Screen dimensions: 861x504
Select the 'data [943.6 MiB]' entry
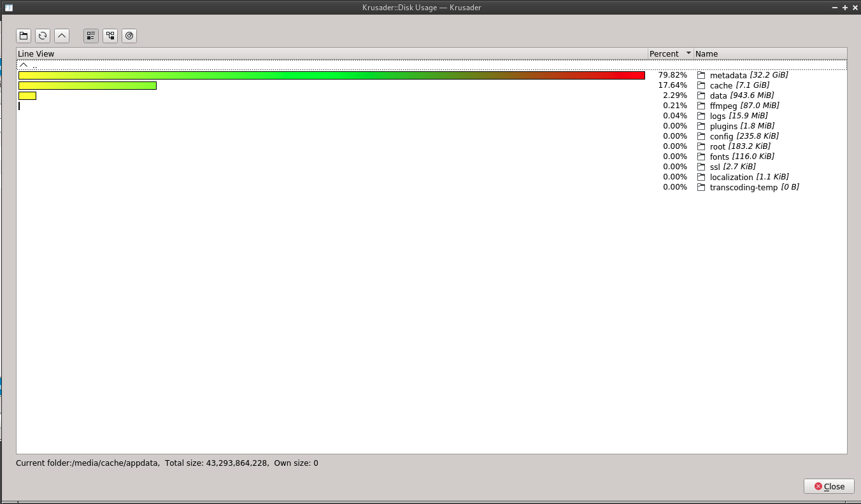pos(742,95)
